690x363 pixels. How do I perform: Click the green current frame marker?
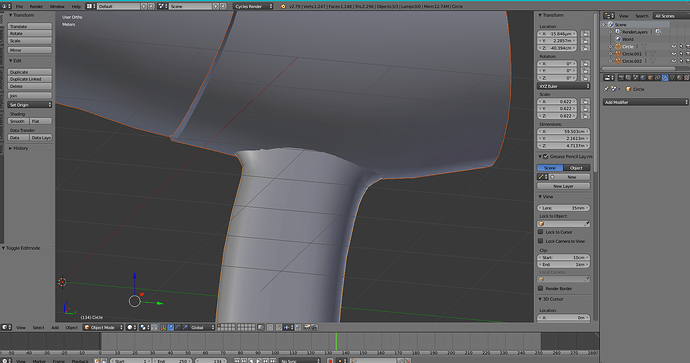[x=336, y=342]
